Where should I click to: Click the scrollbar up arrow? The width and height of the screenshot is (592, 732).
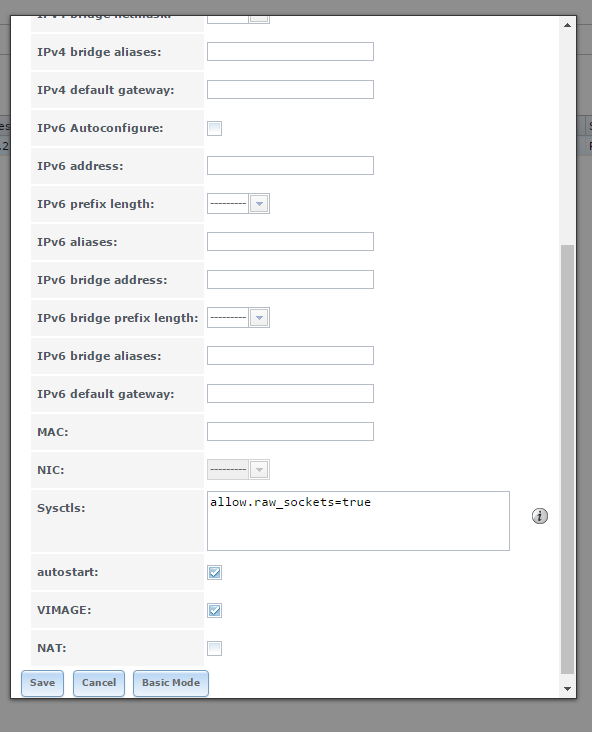click(x=567, y=25)
